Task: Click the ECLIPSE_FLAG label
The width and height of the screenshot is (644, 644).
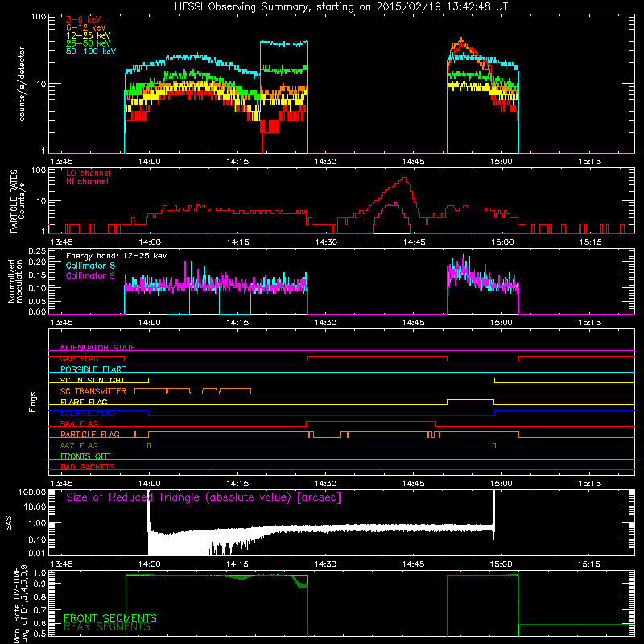Action: pyautogui.click(x=88, y=413)
